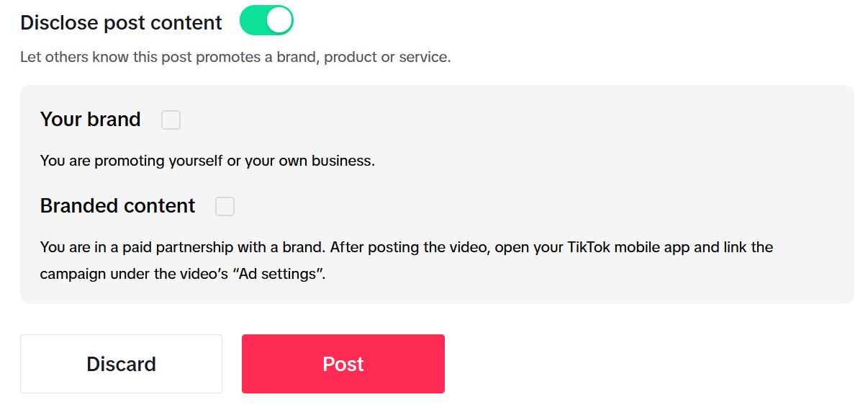The height and width of the screenshot is (410, 868).
Task: Click the green track of the disclosure switch
Action: [x=253, y=21]
